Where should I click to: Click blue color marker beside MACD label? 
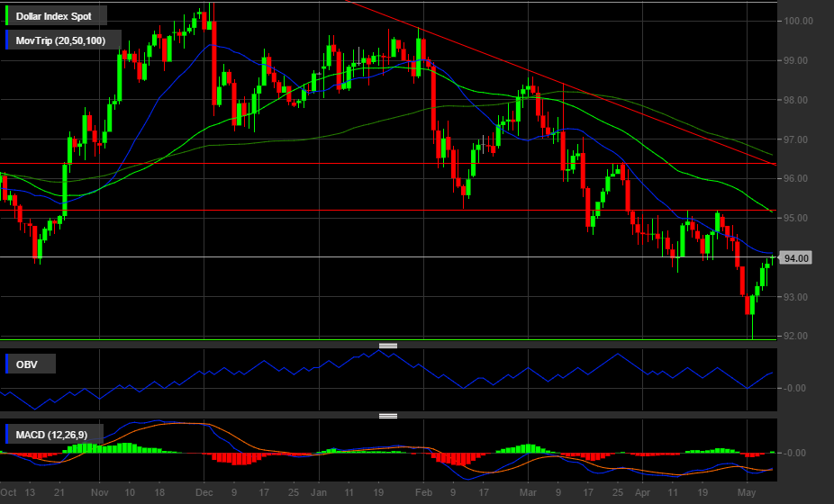[x=8, y=435]
